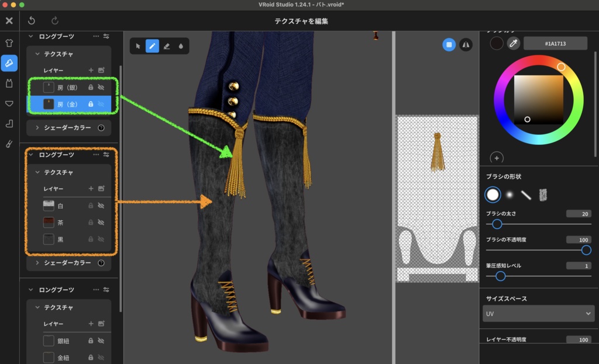
Task: Select the hard round brush shape
Action: click(493, 195)
